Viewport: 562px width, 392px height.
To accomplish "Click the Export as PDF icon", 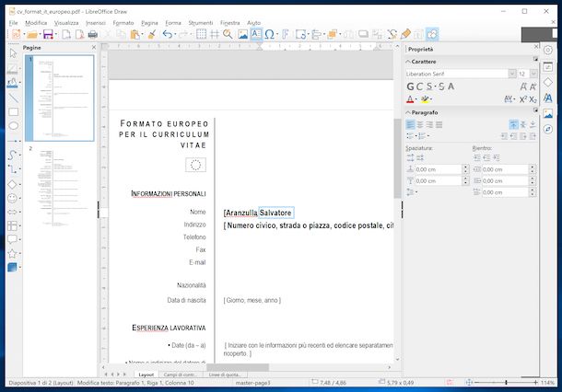I will (x=79, y=34).
